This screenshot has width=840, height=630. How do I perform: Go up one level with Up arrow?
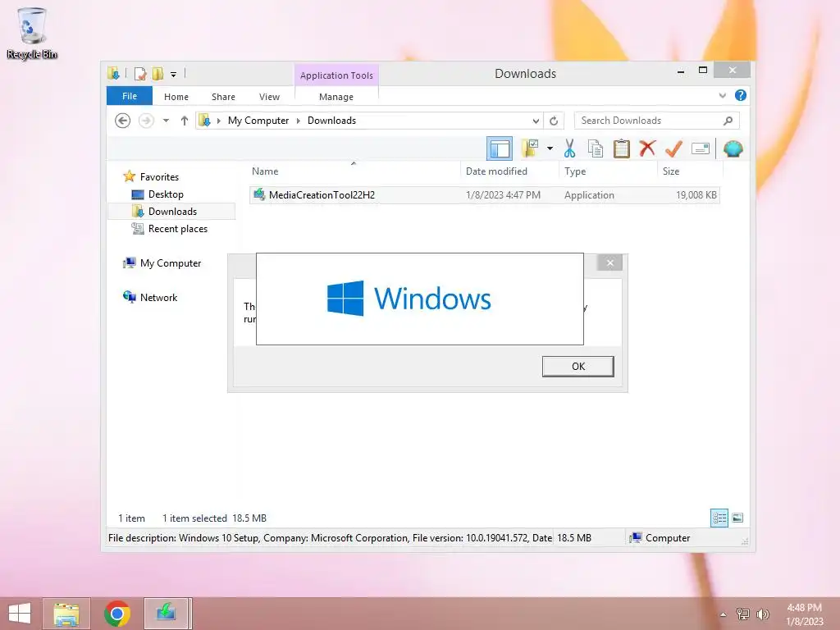[185, 121]
